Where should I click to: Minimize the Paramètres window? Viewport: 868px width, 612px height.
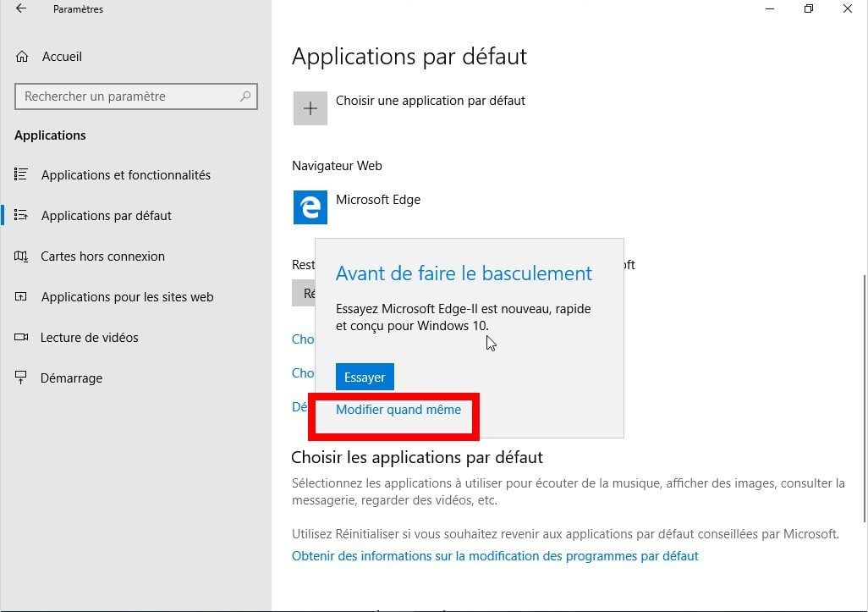pyautogui.click(x=770, y=8)
